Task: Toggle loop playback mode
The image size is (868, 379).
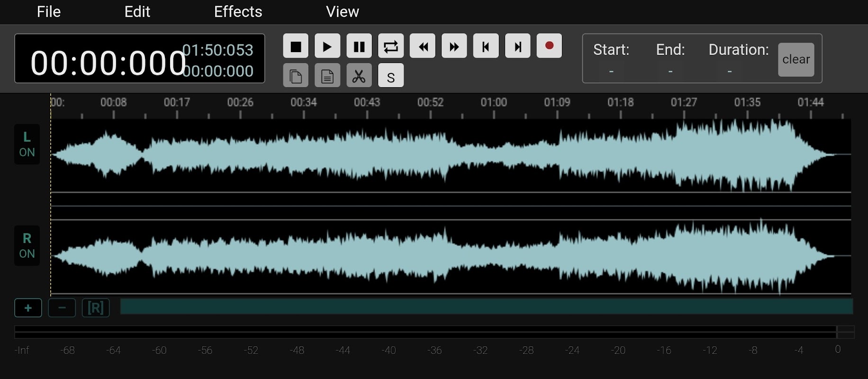Action: 391,46
